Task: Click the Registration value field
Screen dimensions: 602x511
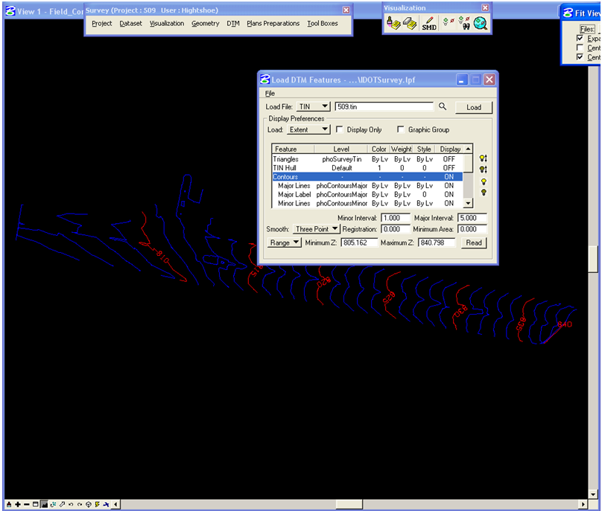Action: click(395, 229)
